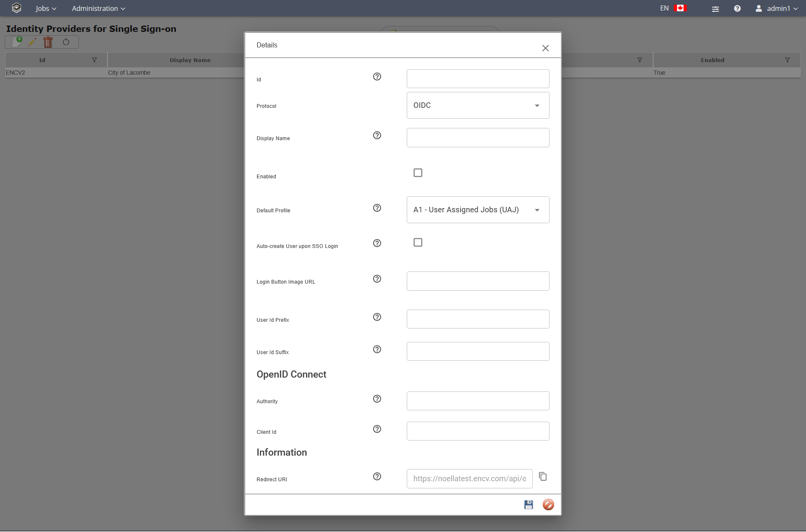The width and height of the screenshot is (806, 532).
Task: Click the Enabled column header
Action: (x=712, y=60)
